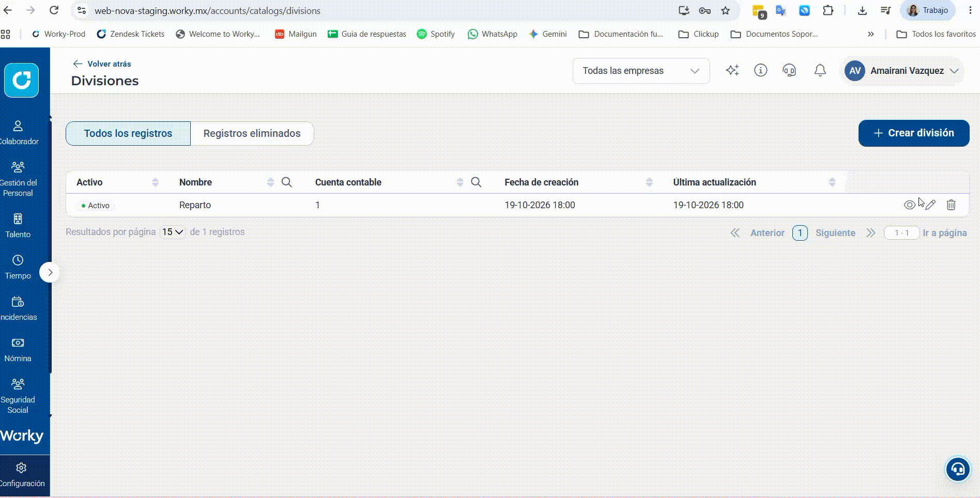Open the floating support chat bubble
Image resolution: width=980 pixels, height=498 pixels.
click(958, 469)
